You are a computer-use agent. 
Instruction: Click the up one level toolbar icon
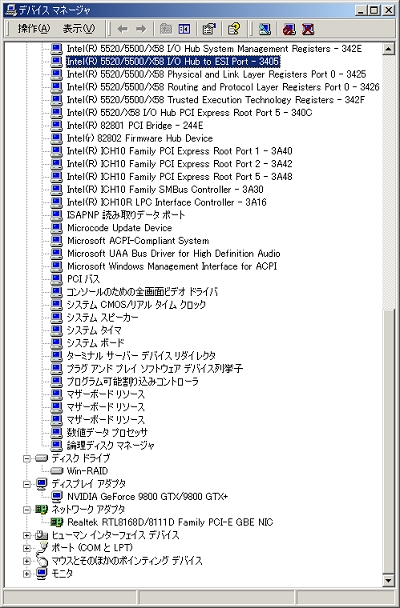[x=166, y=29]
